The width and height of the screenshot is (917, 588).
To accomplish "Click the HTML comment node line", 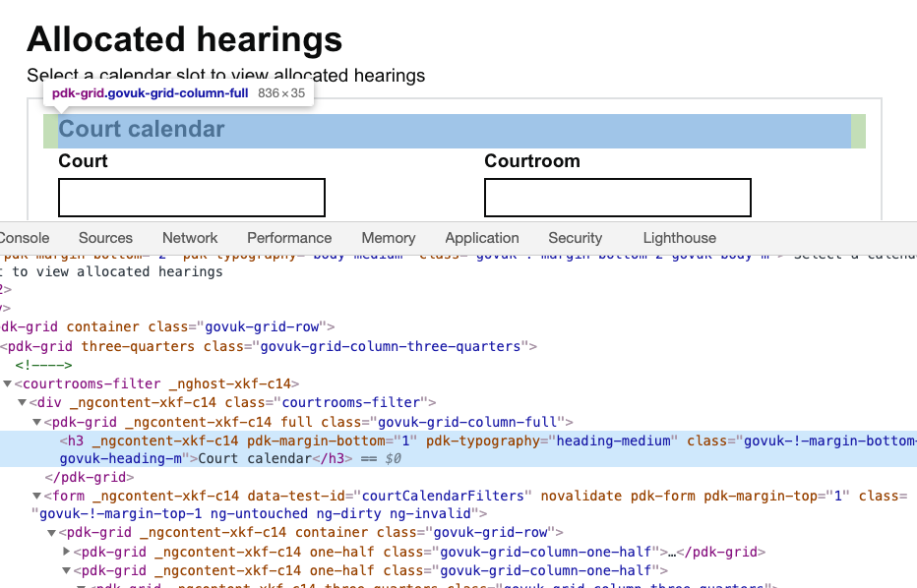I will (44, 366).
